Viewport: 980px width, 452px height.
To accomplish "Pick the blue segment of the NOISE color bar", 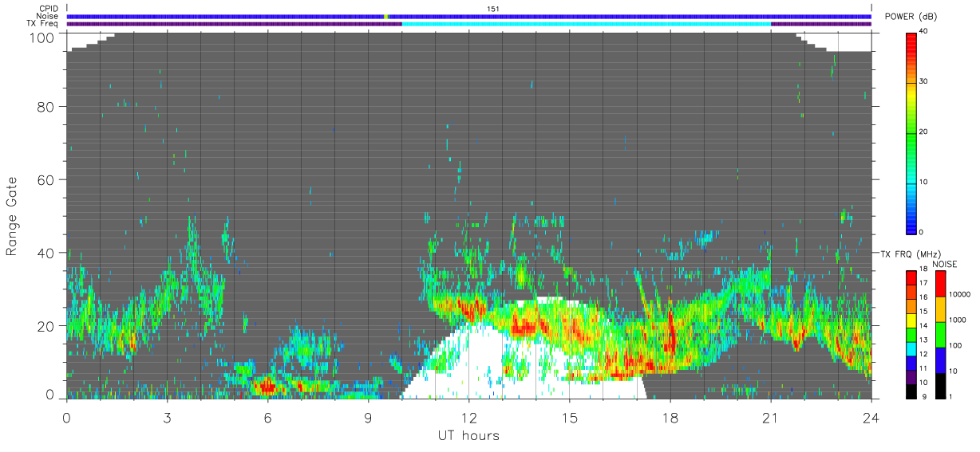I will point(939,360).
